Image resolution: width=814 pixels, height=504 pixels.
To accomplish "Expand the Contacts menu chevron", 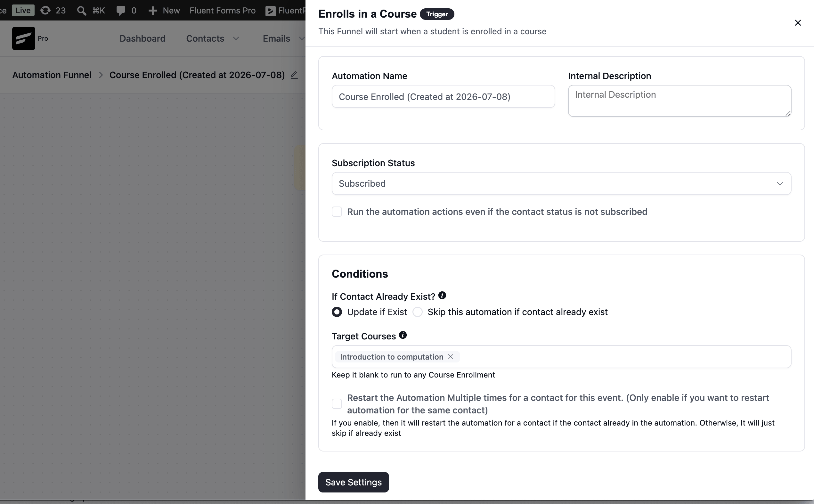I will pyautogui.click(x=236, y=39).
